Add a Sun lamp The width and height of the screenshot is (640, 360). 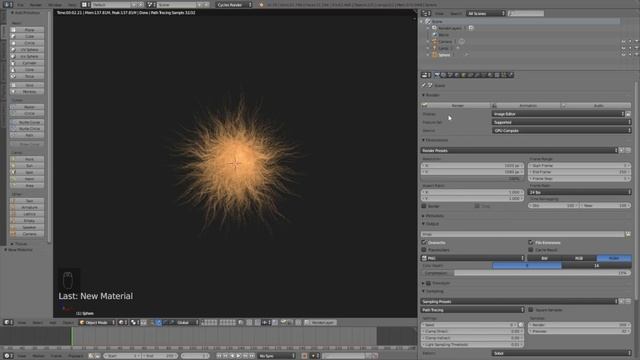(27, 166)
